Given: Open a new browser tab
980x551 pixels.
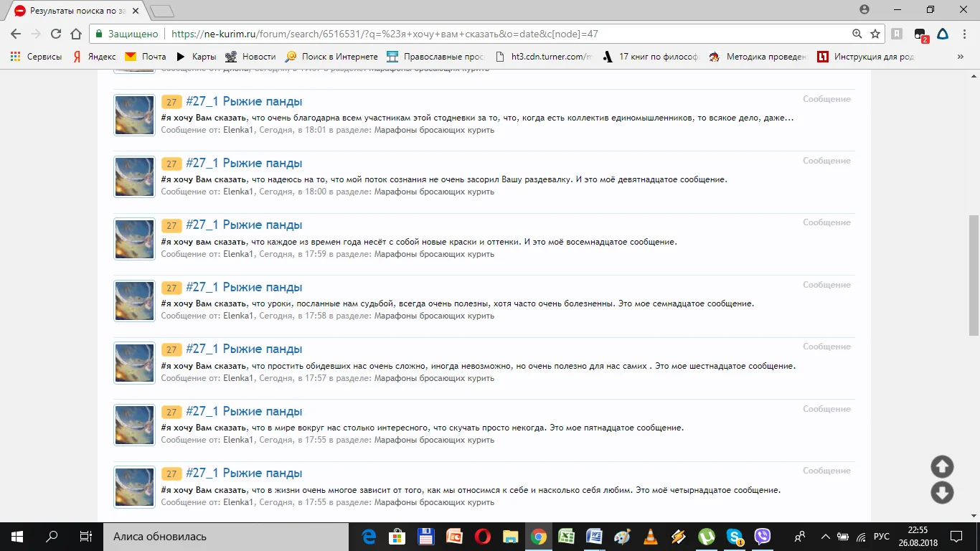Looking at the screenshot, I should 162,11.
